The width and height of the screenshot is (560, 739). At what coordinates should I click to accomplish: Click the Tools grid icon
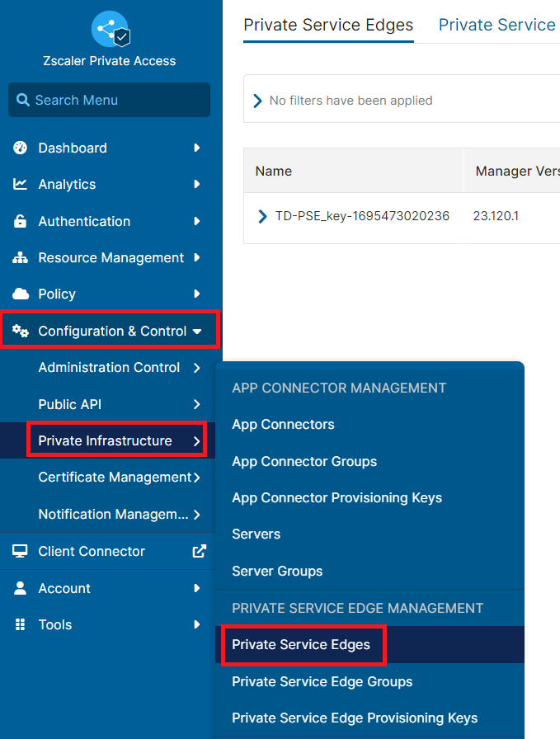[x=21, y=624]
